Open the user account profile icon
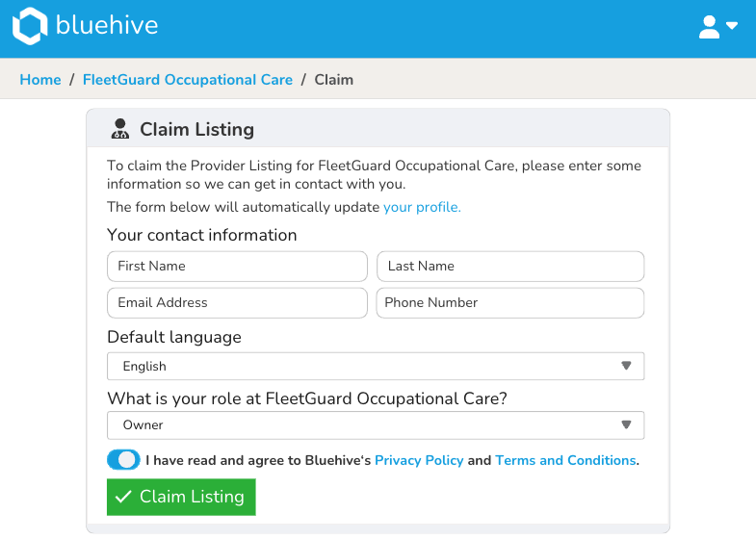This screenshot has height=539, width=756. [710, 27]
